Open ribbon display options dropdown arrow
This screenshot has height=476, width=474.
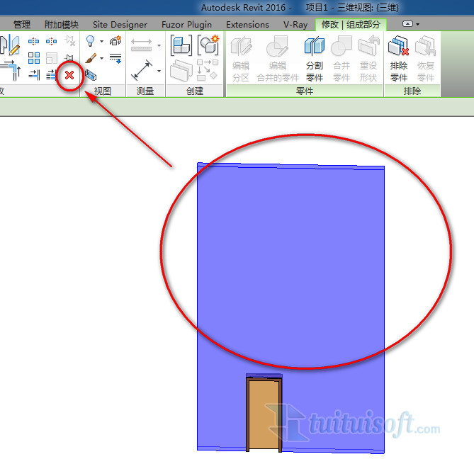point(418,24)
